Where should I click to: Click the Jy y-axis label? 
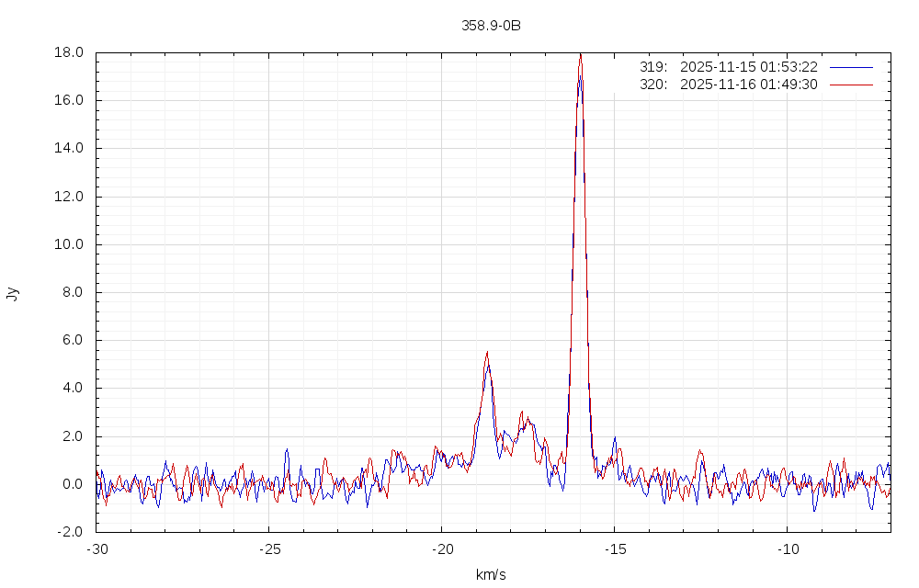pyautogui.click(x=12, y=293)
